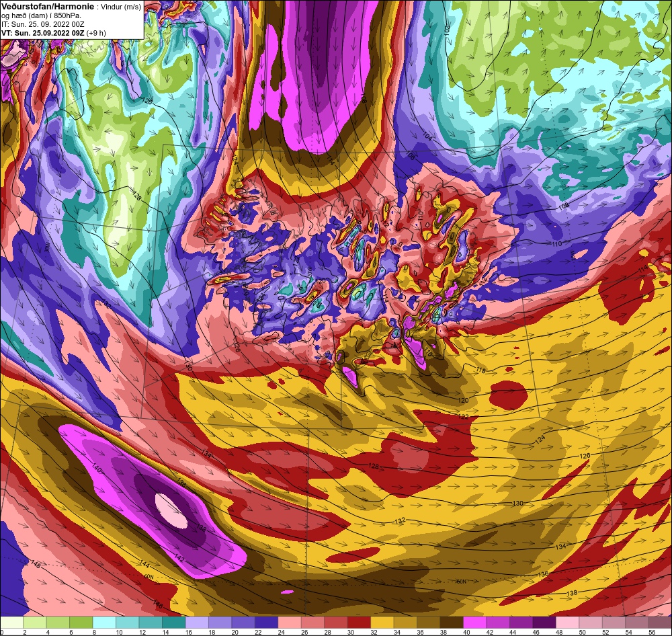The height and width of the screenshot is (636, 672).
Task: Click the 'og hæð (dam) í 850hPa.' line
Action: point(42,16)
